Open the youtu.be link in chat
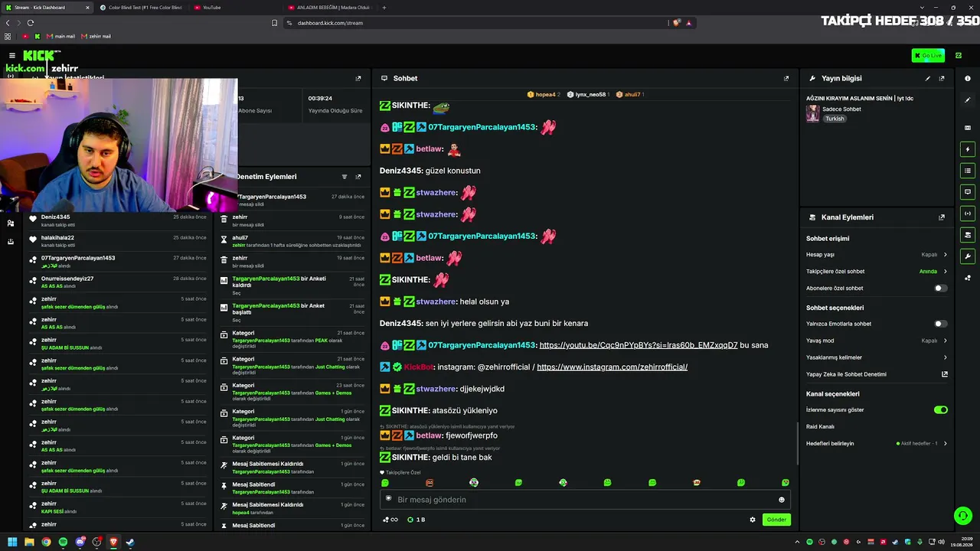Screen dimensions: 980x551 (639, 345)
